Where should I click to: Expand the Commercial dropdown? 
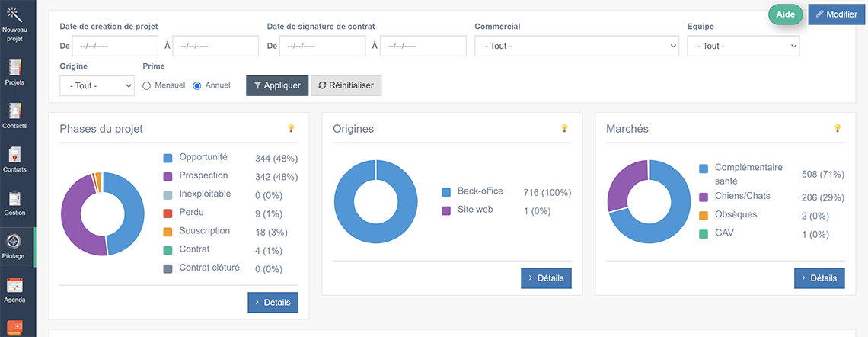click(x=576, y=47)
